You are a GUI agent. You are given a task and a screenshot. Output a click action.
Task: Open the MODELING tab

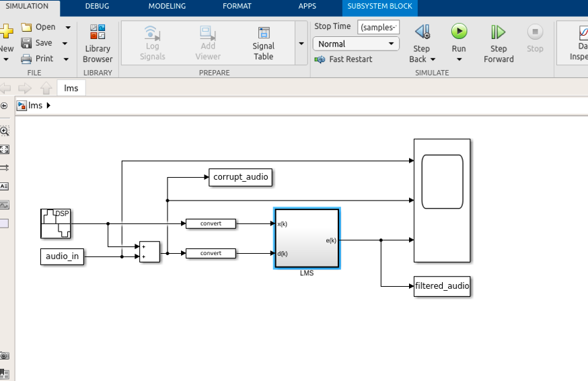pos(167,7)
